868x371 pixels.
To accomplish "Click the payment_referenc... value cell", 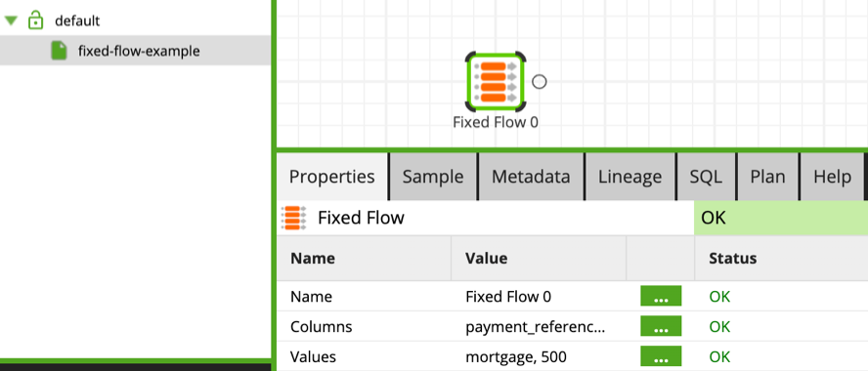I will pyautogui.click(x=536, y=327).
